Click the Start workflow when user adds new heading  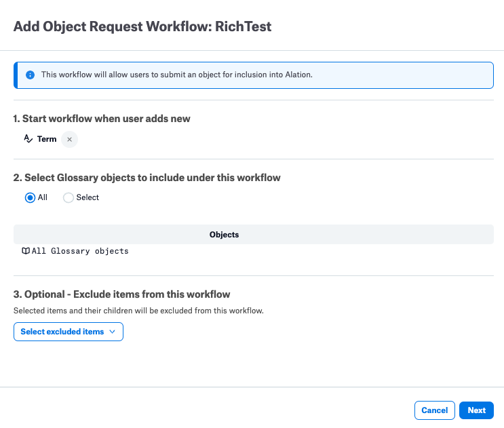tap(102, 119)
